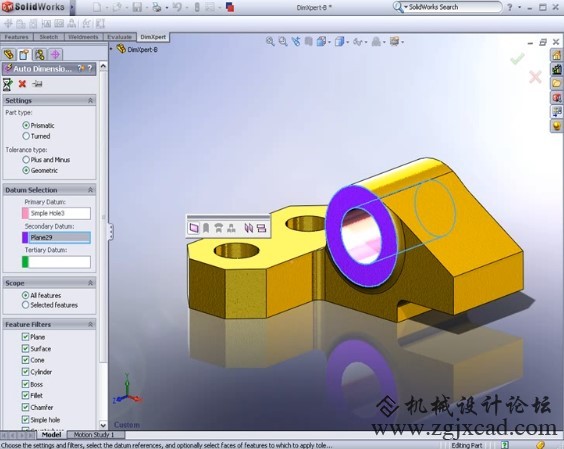Click the hourglass OK icon in PropertyManager
Image resolution: width=564 pixels, height=449 pixels.
(7, 84)
